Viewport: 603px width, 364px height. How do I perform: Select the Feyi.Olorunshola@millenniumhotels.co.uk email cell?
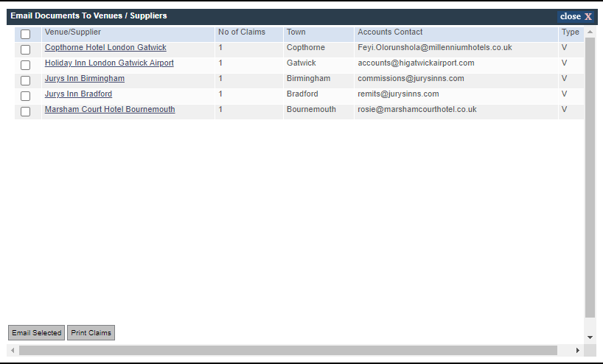[456, 49]
